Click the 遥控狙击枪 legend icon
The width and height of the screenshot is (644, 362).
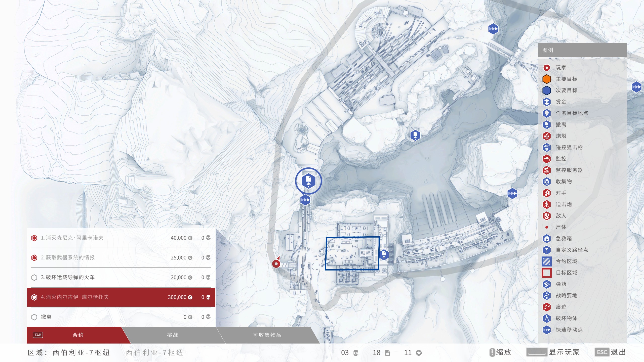pos(546,147)
